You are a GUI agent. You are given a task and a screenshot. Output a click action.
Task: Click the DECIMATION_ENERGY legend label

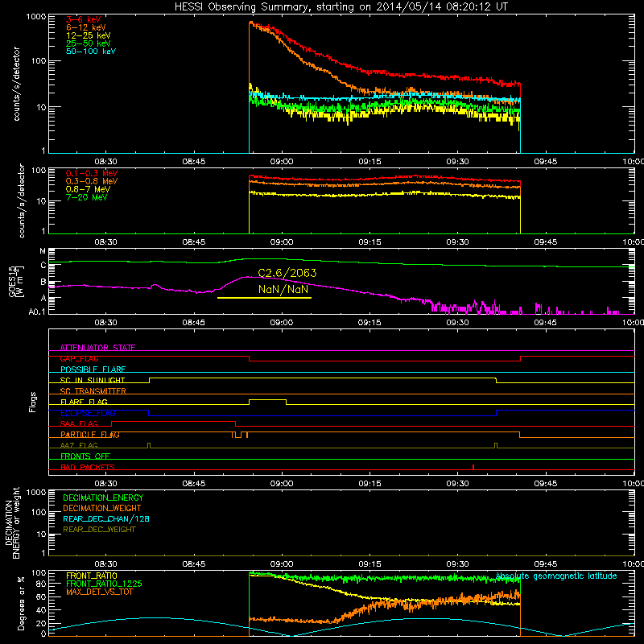pyautogui.click(x=103, y=497)
